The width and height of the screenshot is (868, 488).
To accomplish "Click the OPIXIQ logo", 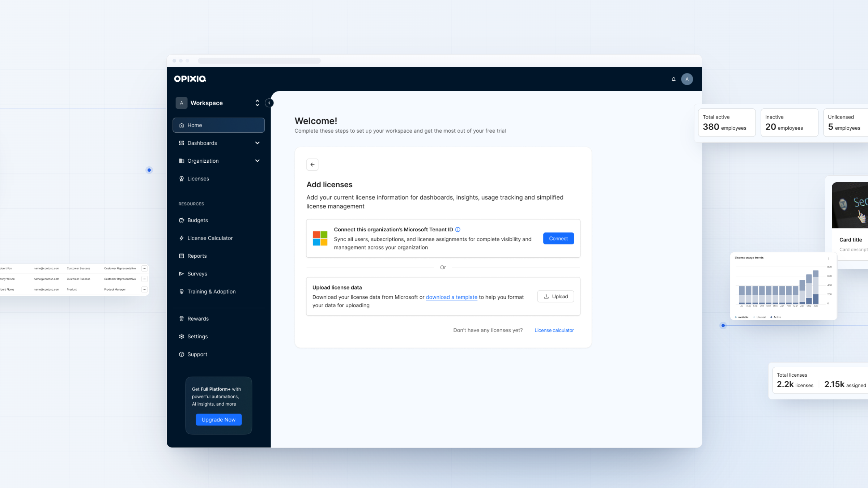I will point(190,79).
